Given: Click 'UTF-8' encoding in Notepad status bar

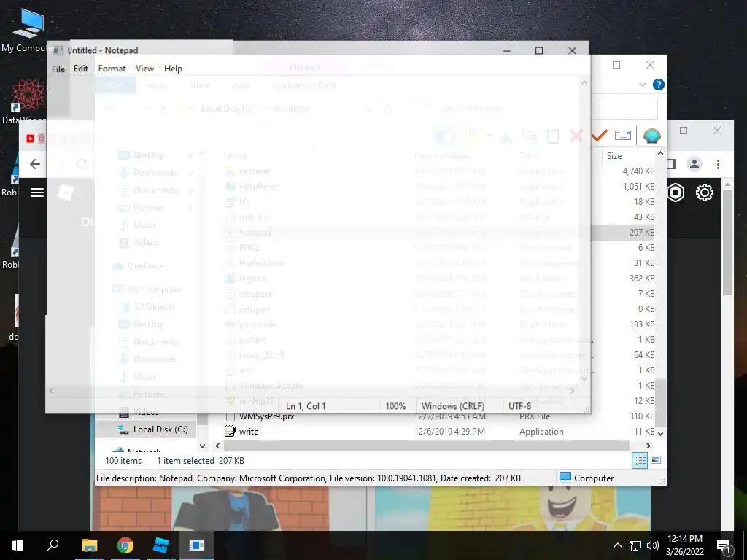Looking at the screenshot, I should 519,406.
